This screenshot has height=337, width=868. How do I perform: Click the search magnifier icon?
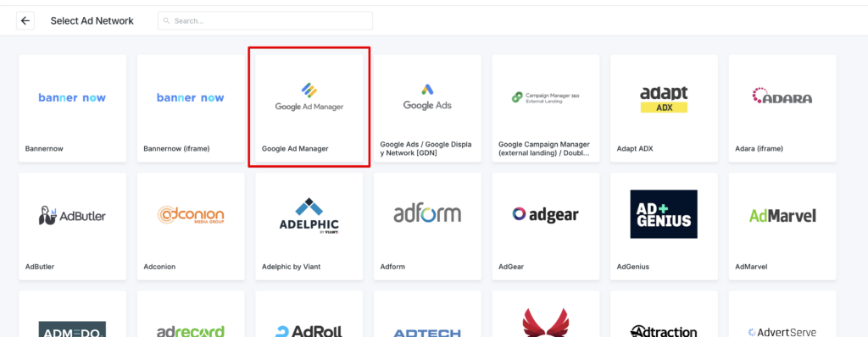(x=167, y=21)
